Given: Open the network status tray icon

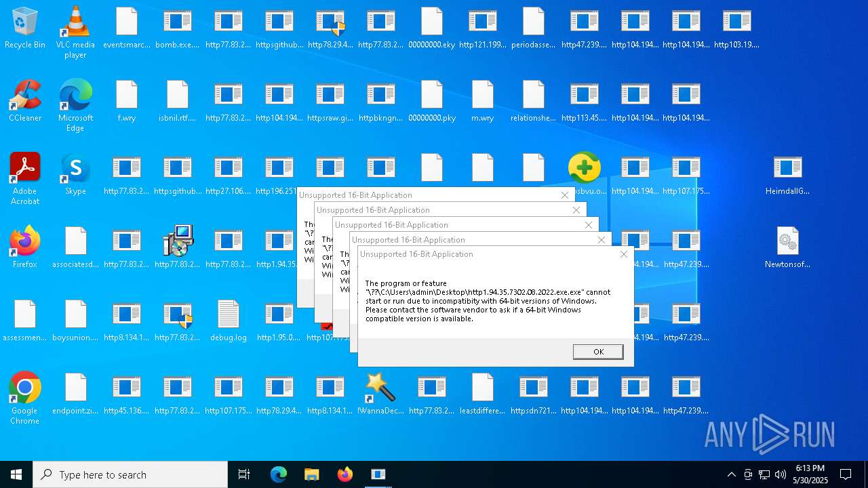Looking at the screenshot, I should tap(764, 474).
